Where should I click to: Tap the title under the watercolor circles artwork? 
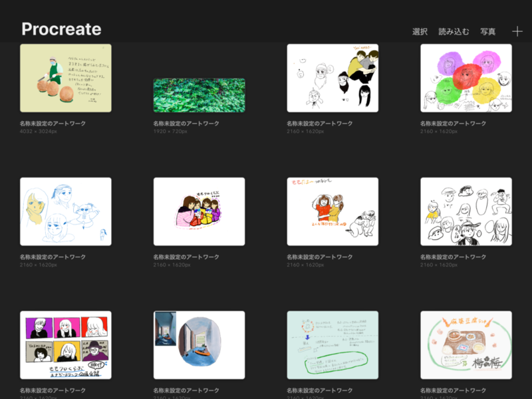pyautogui.click(x=454, y=124)
